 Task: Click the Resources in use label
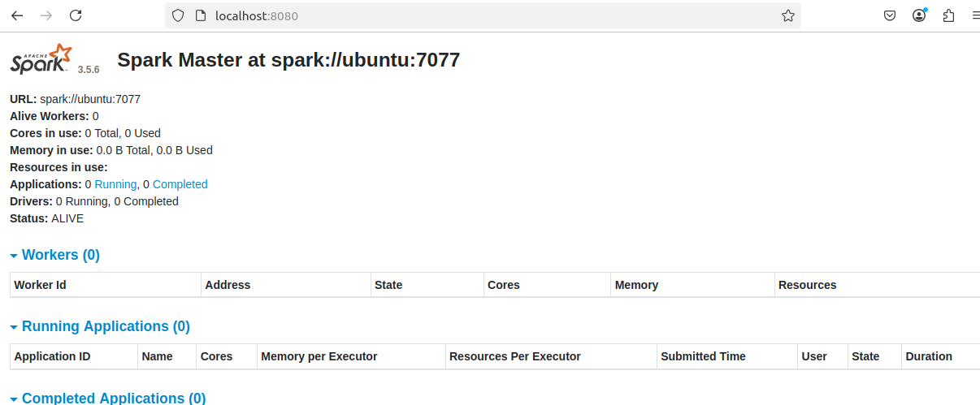[59, 167]
